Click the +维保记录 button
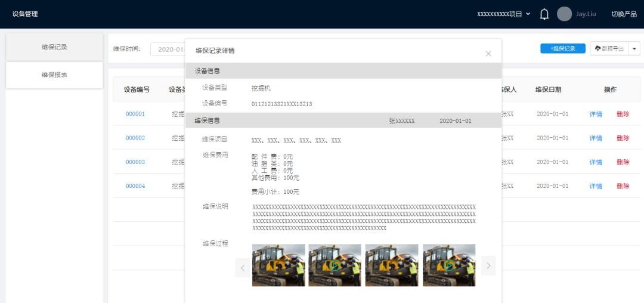The image size is (644, 303). tap(563, 49)
